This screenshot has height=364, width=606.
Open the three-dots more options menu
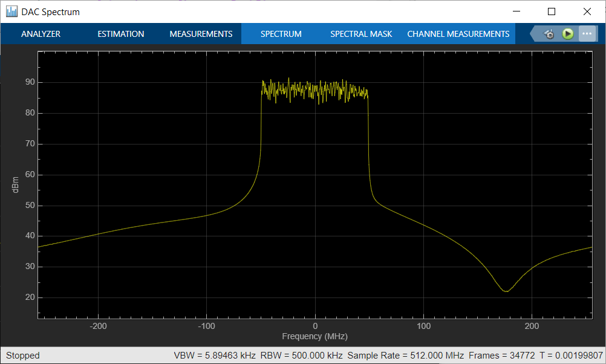click(587, 34)
